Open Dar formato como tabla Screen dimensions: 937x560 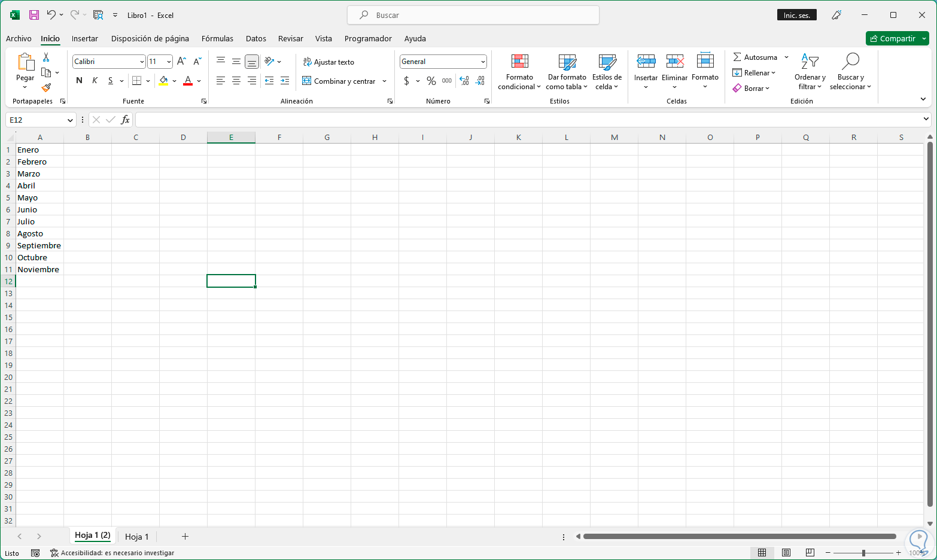coord(567,72)
